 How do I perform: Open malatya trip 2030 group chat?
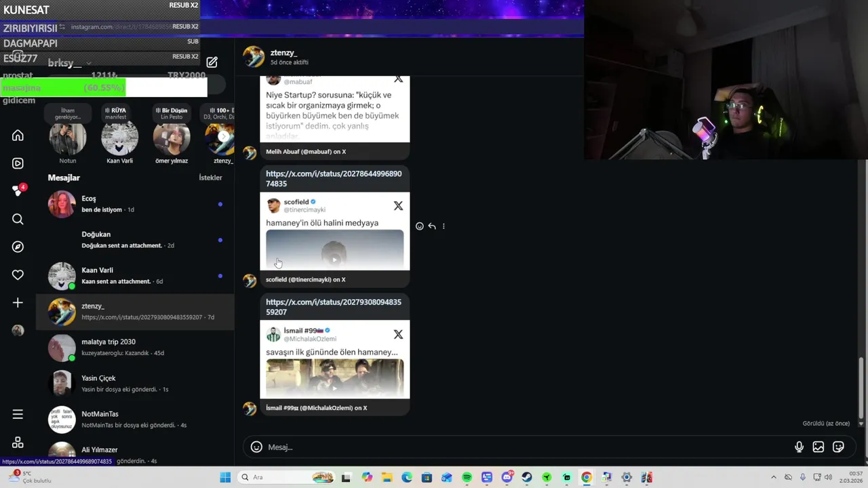(x=135, y=348)
